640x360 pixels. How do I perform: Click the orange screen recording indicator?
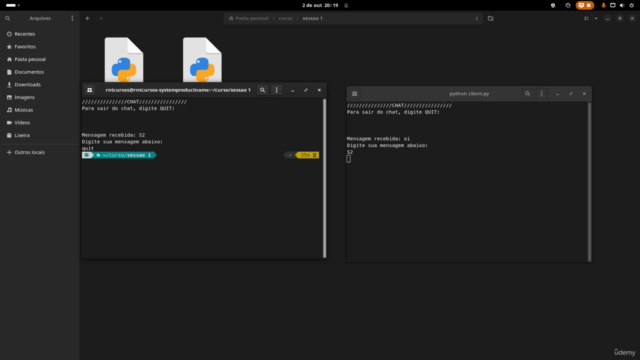[x=584, y=5]
